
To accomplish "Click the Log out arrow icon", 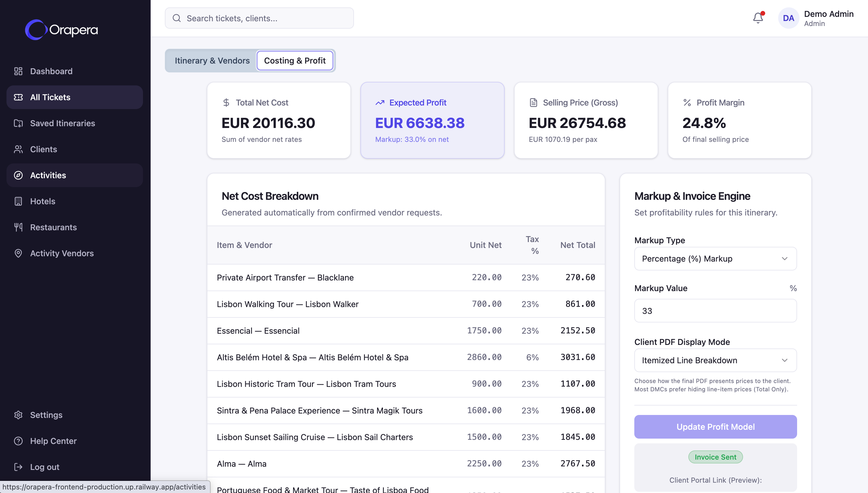I will tap(18, 467).
